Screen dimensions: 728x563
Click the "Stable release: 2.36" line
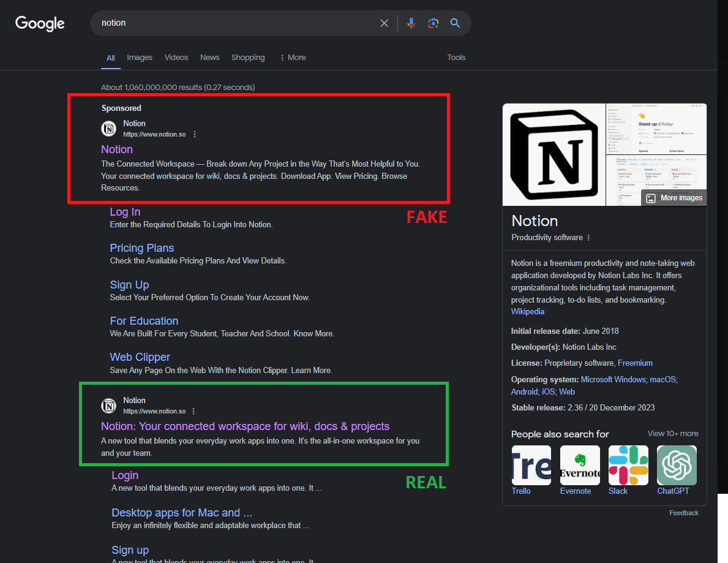pos(583,407)
